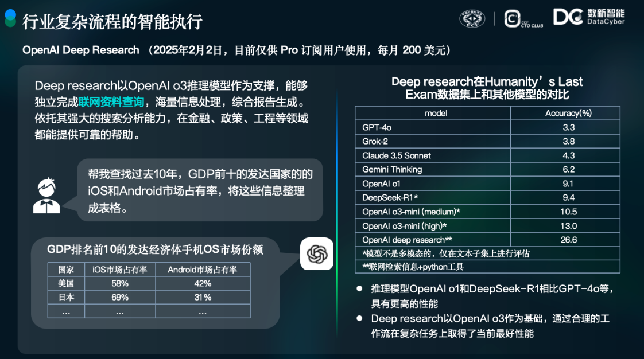The width and height of the screenshot is (644, 359).
Task: Click the Gemini Thinking row label
Action: pyautogui.click(x=392, y=169)
